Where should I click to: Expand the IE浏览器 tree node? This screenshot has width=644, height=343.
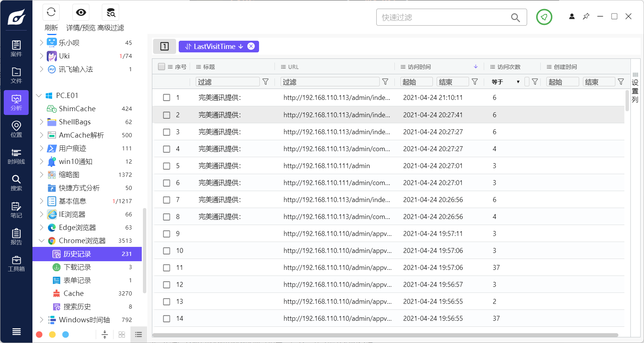41,214
